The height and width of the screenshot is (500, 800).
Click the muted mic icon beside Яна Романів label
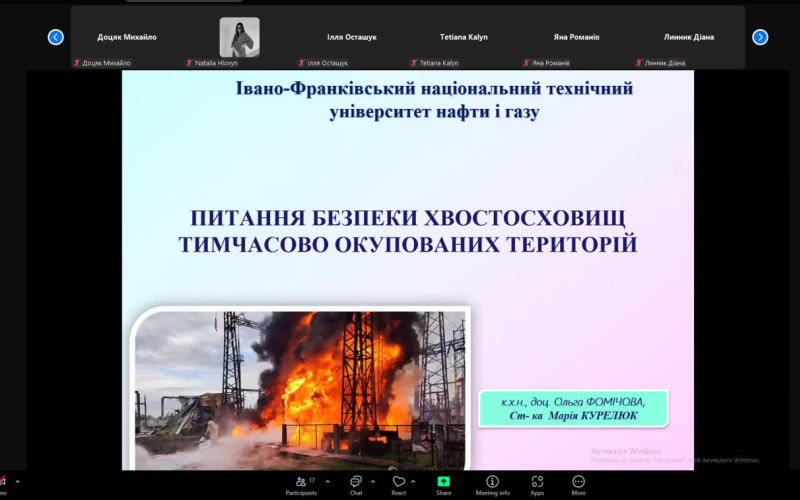click(526, 63)
